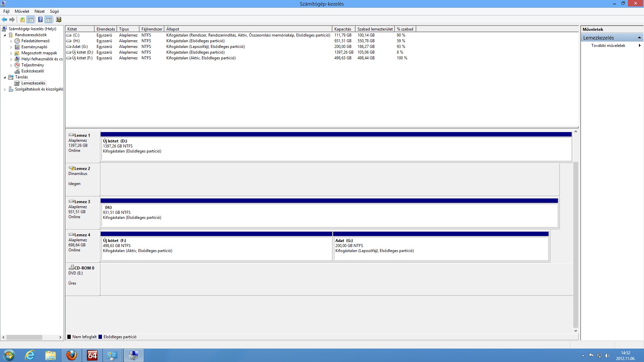Image resolution: width=644 pixels, height=362 pixels.
Task: Click the Start orb button
Action: (9, 355)
